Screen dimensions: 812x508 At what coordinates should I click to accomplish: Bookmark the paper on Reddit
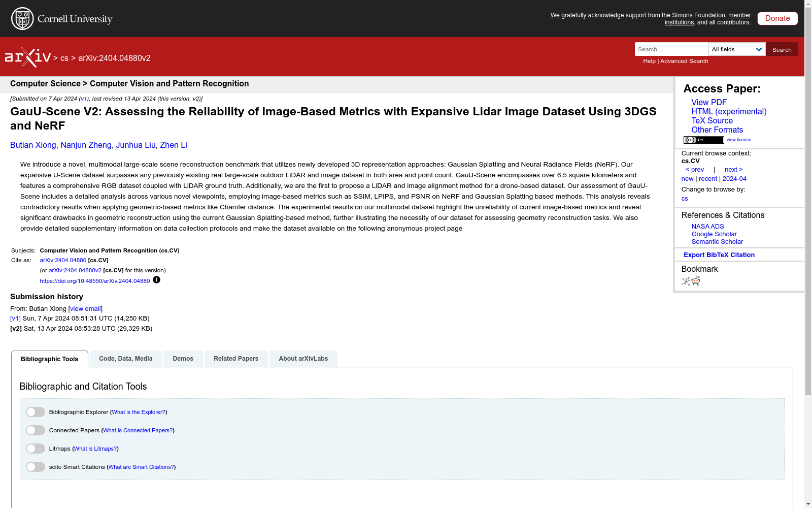(696, 281)
